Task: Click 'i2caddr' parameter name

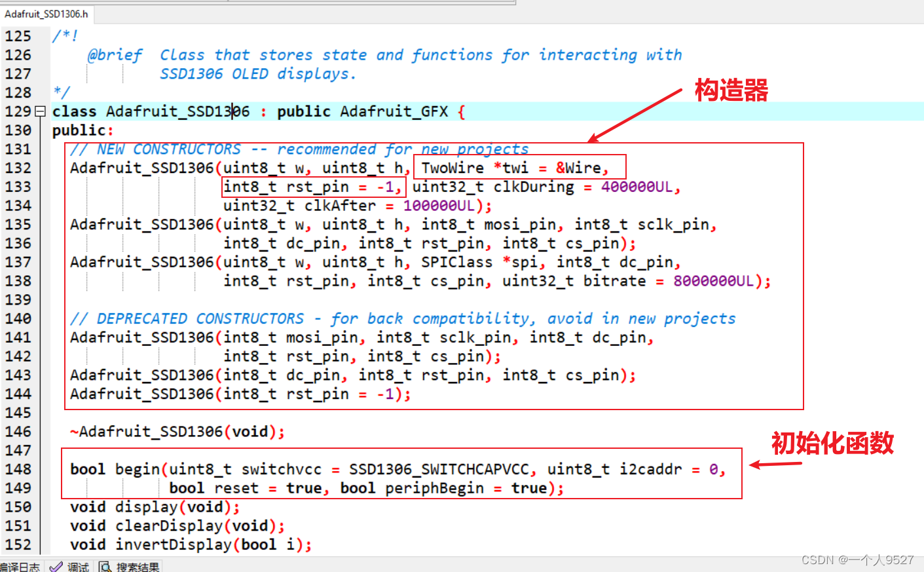Action: pyautogui.click(x=651, y=469)
